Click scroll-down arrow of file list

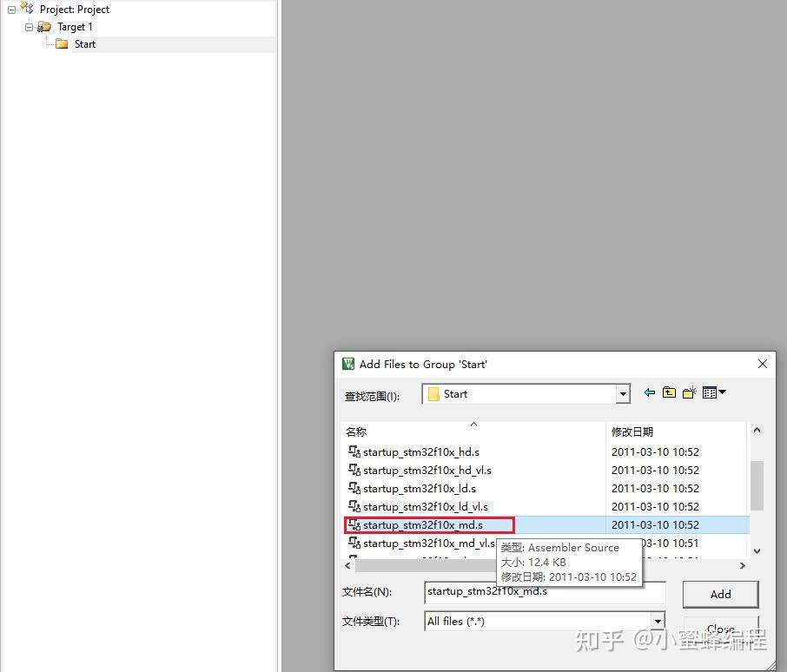[757, 551]
